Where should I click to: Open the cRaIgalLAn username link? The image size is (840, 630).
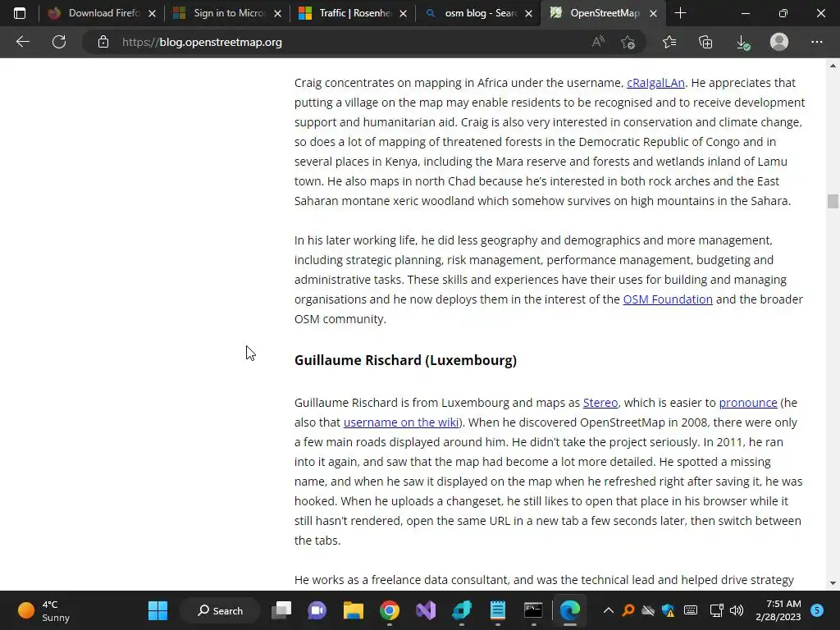[655, 83]
